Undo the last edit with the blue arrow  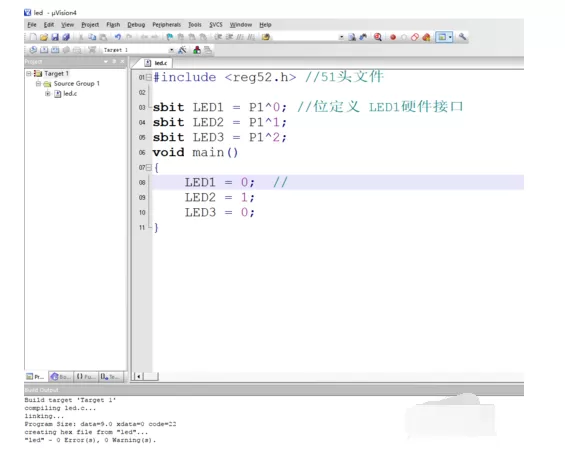(118, 37)
